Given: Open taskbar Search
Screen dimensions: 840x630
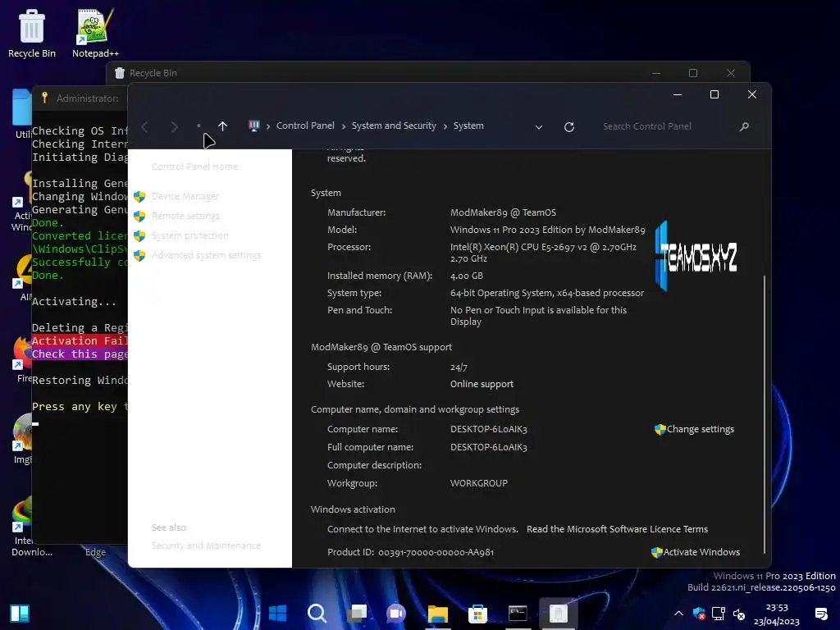Looking at the screenshot, I should click(317, 614).
